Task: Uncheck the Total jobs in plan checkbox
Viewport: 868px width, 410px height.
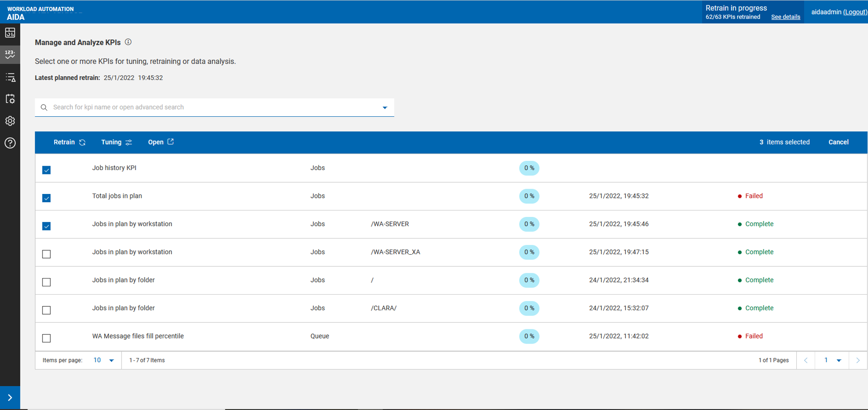Action: tap(46, 198)
